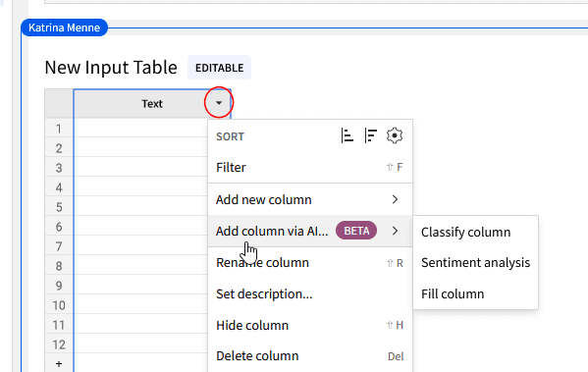Delete column from the context menu
Image resolution: width=588 pixels, height=372 pixels.
(310, 356)
